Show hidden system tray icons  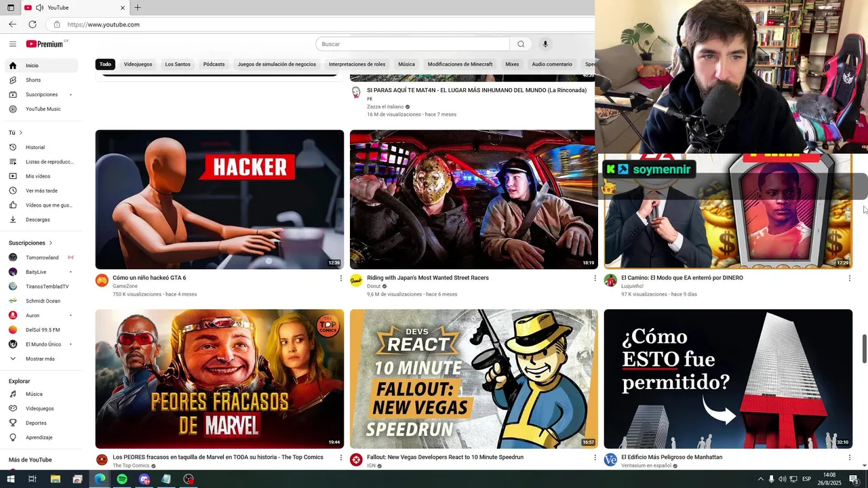[x=760, y=479]
